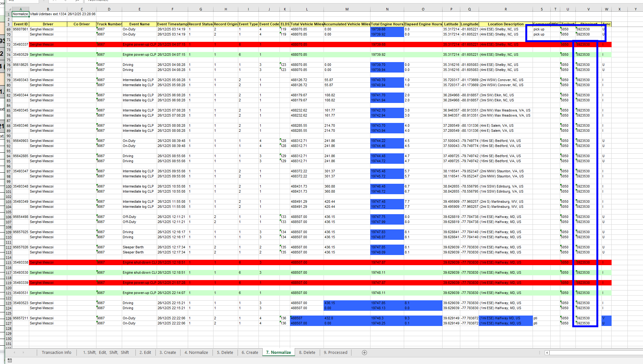Screen dimensions: 643x364
Task: Select cell A1 containing Normalize
Action: coord(20,14)
